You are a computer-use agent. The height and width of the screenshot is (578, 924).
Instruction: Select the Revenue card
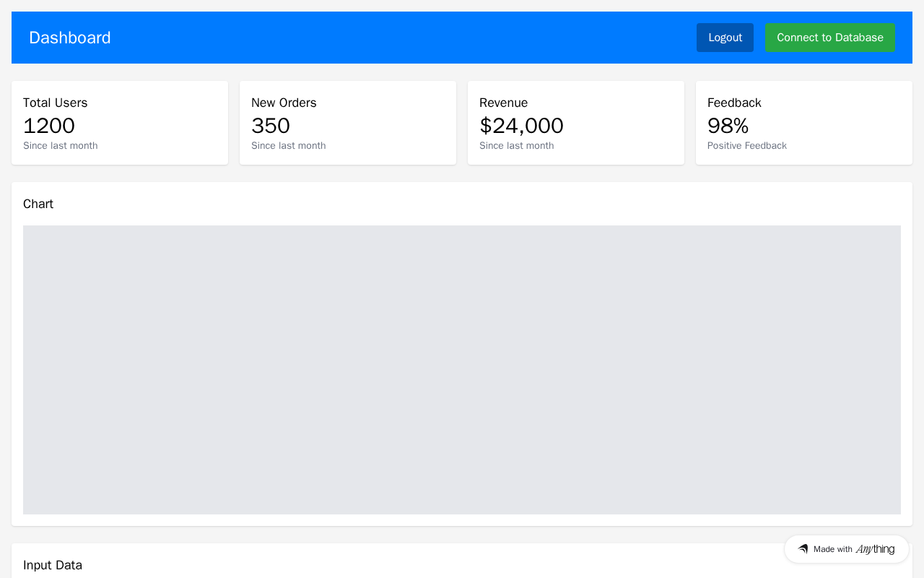tap(576, 123)
